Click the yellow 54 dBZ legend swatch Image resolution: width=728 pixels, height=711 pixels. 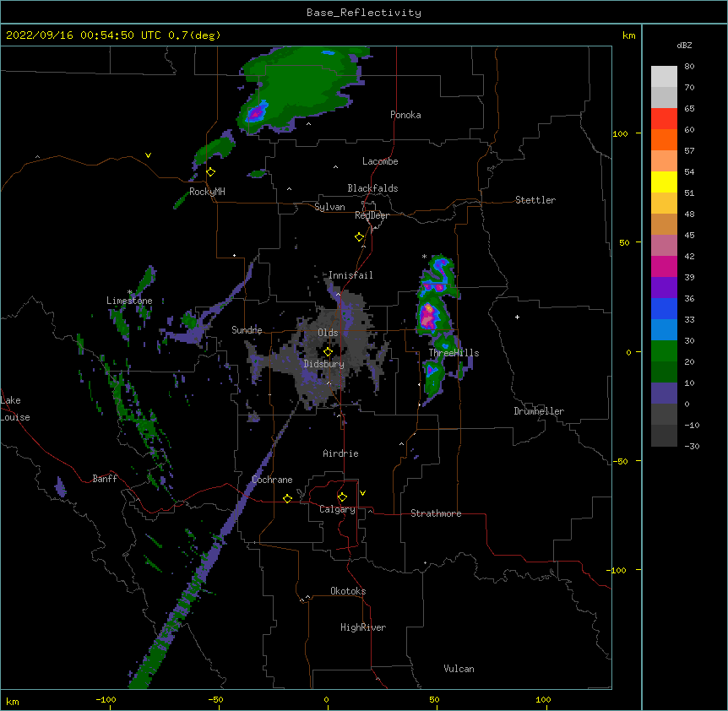[x=664, y=182]
